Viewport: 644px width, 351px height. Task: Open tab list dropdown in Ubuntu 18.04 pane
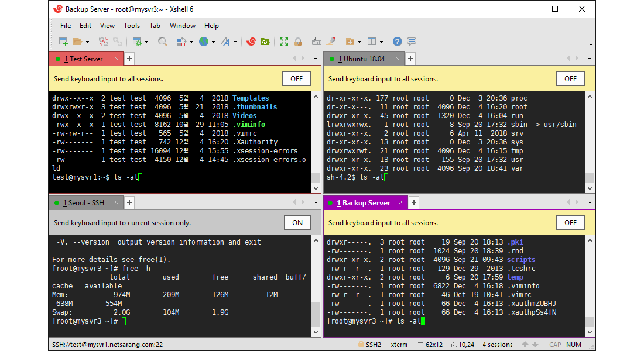click(x=590, y=59)
